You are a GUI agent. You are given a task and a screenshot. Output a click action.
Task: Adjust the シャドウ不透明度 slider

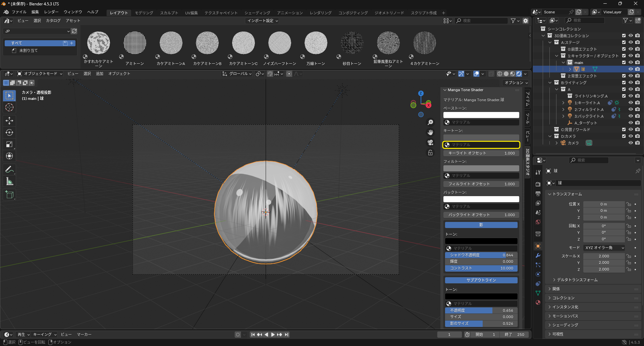point(481,255)
